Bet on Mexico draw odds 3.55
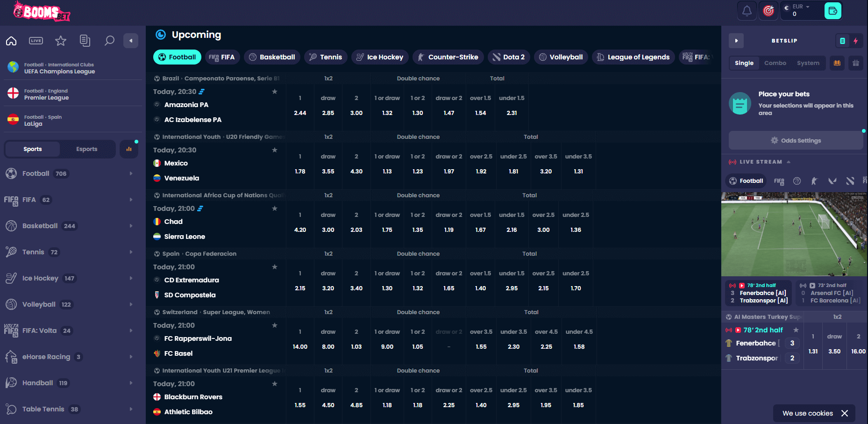868x424 pixels. [x=328, y=171]
